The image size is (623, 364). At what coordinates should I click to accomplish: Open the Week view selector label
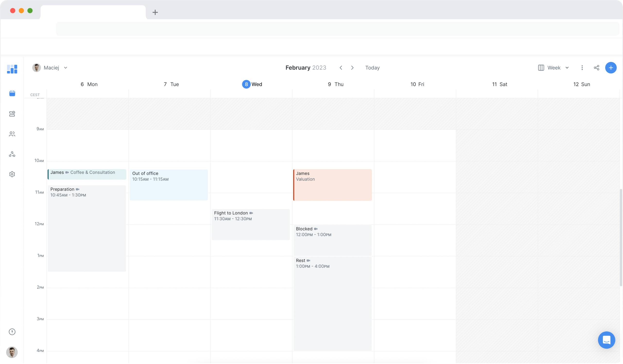[554, 68]
